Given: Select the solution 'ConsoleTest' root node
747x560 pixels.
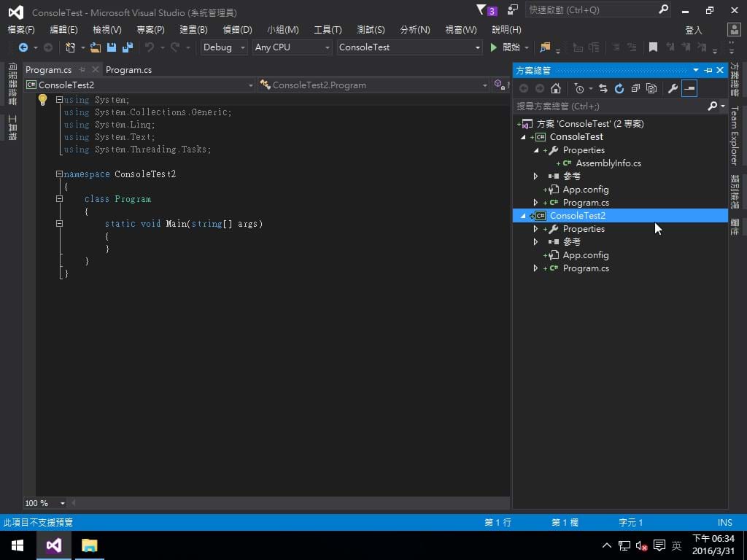Looking at the screenshot, I should pos(589,124).
